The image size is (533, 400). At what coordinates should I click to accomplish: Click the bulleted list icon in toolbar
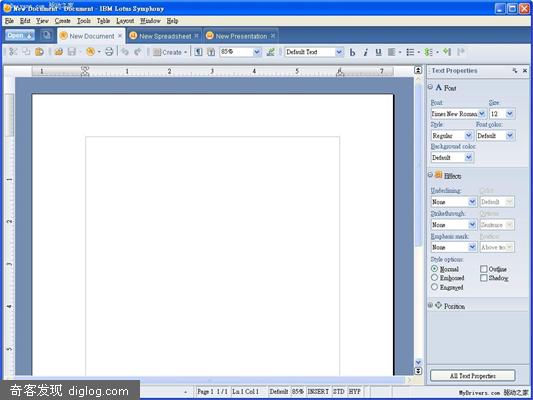point(410,52)
